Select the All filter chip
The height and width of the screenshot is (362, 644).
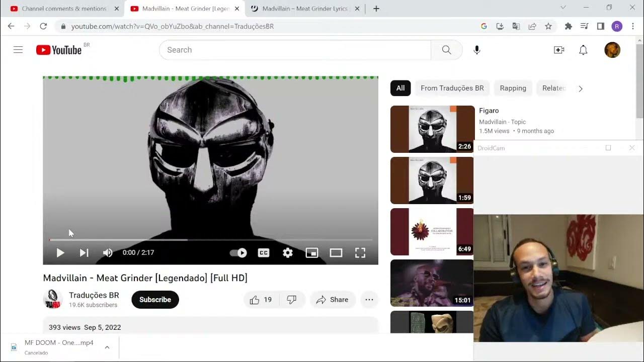click(x=400, y=88)
